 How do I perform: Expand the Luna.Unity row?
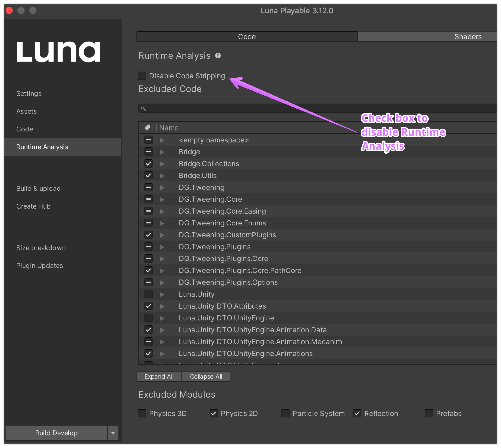tap(162, 294)
